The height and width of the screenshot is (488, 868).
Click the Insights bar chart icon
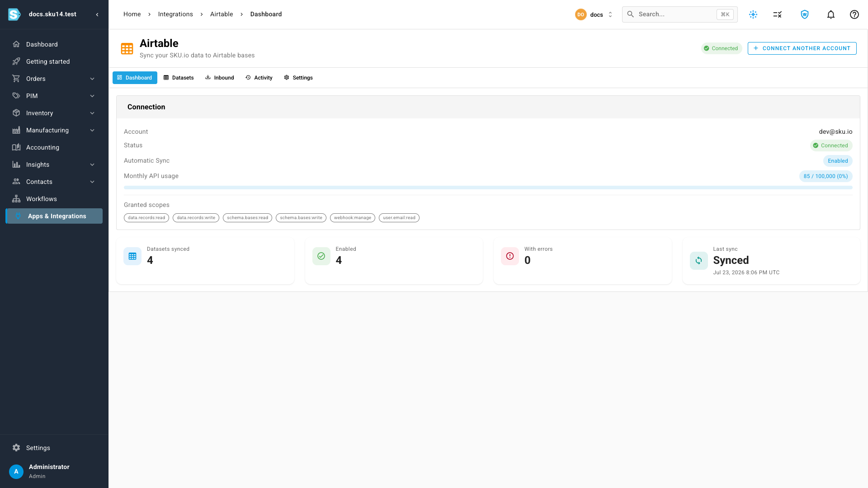pyautogui.click(x=16, y=164)
